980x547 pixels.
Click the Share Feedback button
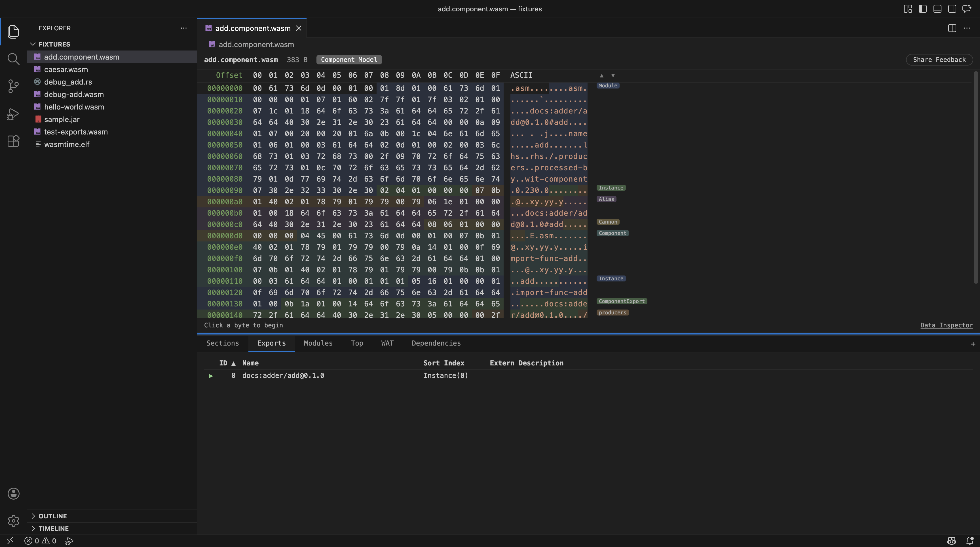click(939, 60)
